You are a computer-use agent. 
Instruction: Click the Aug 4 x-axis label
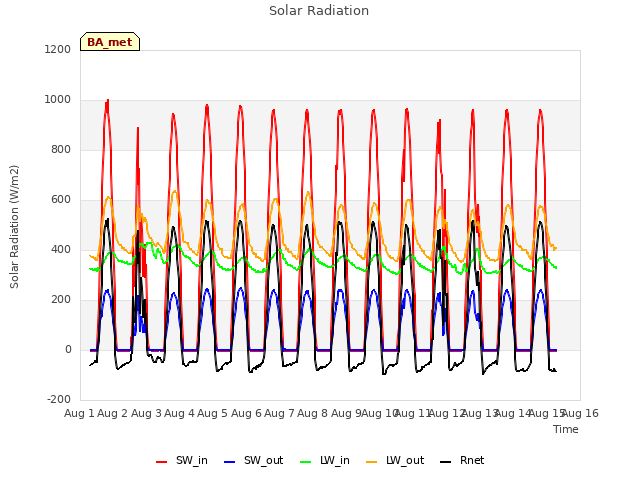point(179,413)
